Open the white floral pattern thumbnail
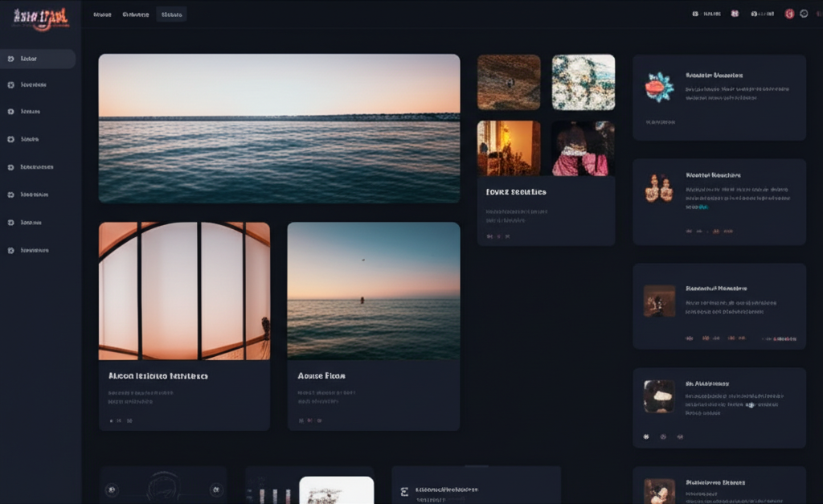The height and width of the screenshot is (504, 823). [583, 82]
